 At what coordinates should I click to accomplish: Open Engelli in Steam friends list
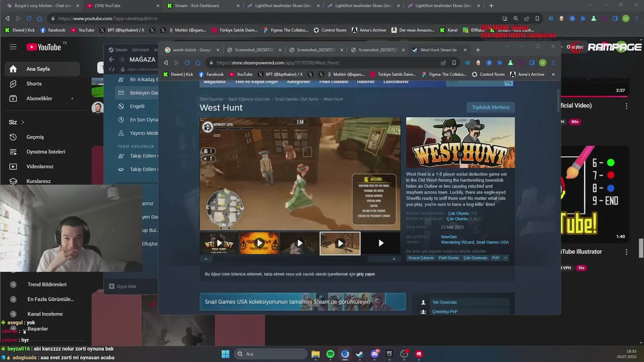tap(137, 106)
